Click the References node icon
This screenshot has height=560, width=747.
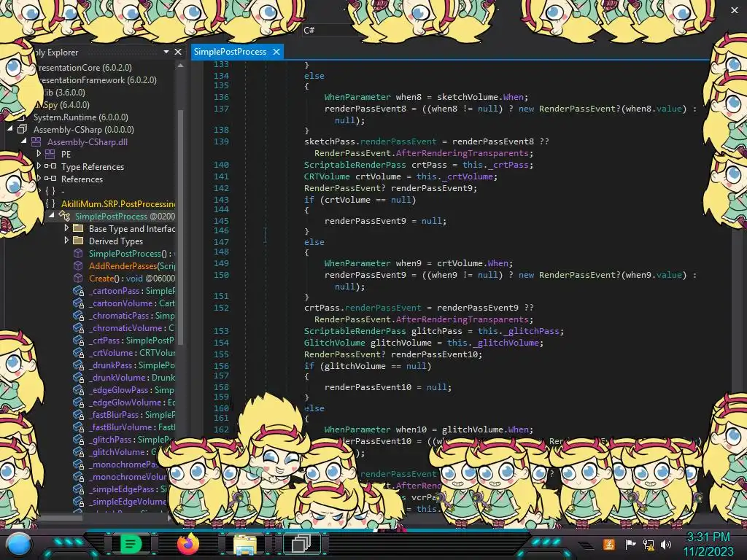click(x=50, y=179)
